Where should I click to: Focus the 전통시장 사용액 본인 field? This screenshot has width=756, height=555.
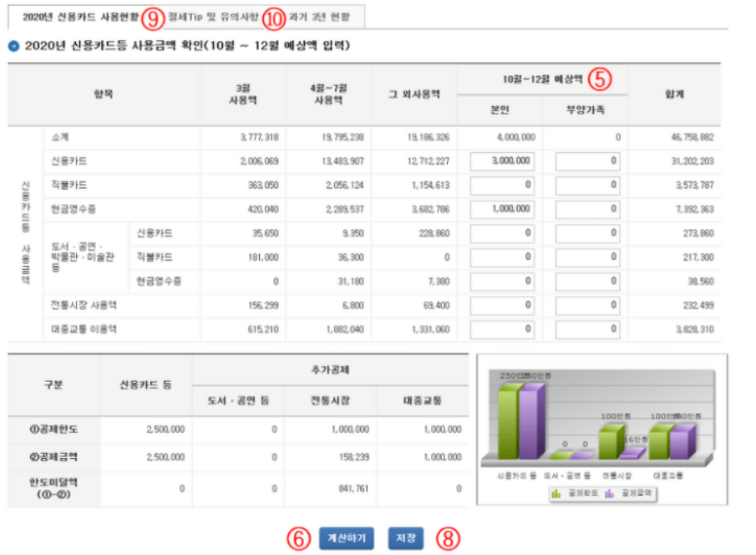[502, 305]
